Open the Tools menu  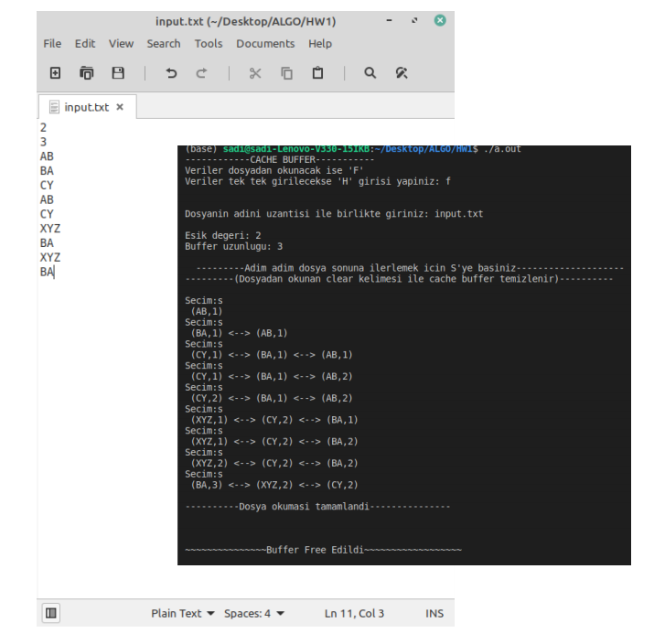pyautogui.click(x=209, y=43)
